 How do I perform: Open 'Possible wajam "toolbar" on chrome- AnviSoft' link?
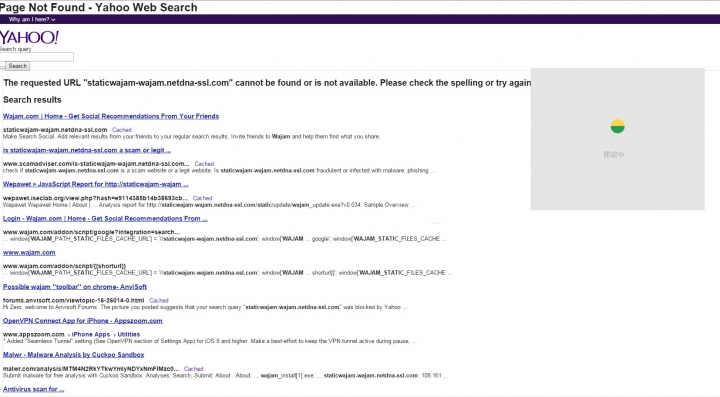click(x=75, y=286)
